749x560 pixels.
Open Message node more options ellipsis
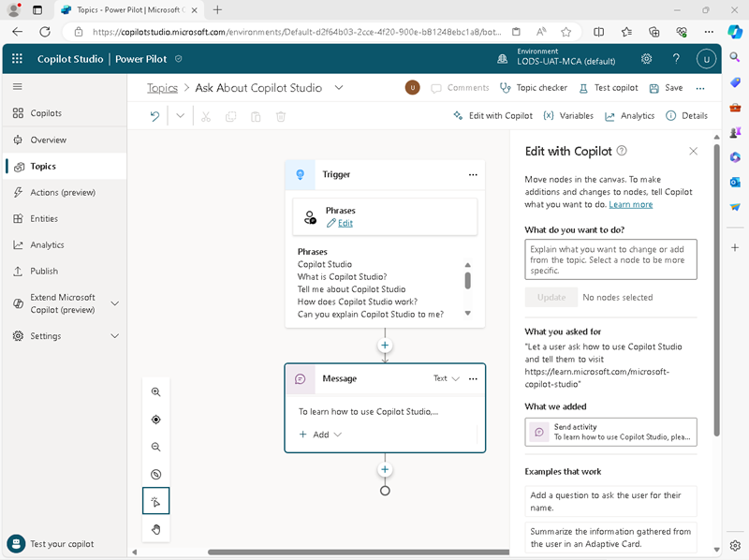click(473, 379)
